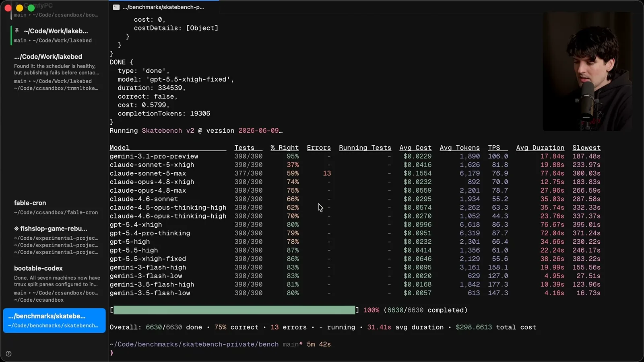Click the 95% right value for gemini-3.1-pro-preview
The image size is (644, 362).
pyautogui.click(x=293, y=156)
